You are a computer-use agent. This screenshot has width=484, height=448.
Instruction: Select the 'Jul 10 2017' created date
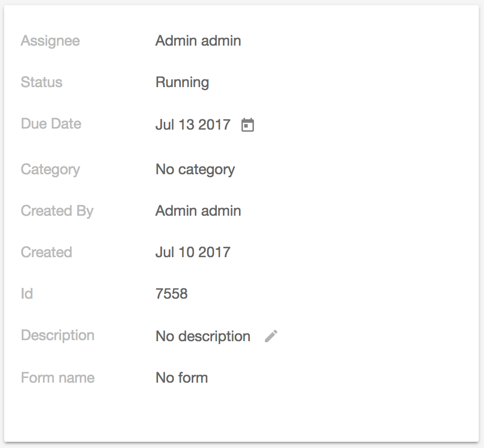click(193, 252)
